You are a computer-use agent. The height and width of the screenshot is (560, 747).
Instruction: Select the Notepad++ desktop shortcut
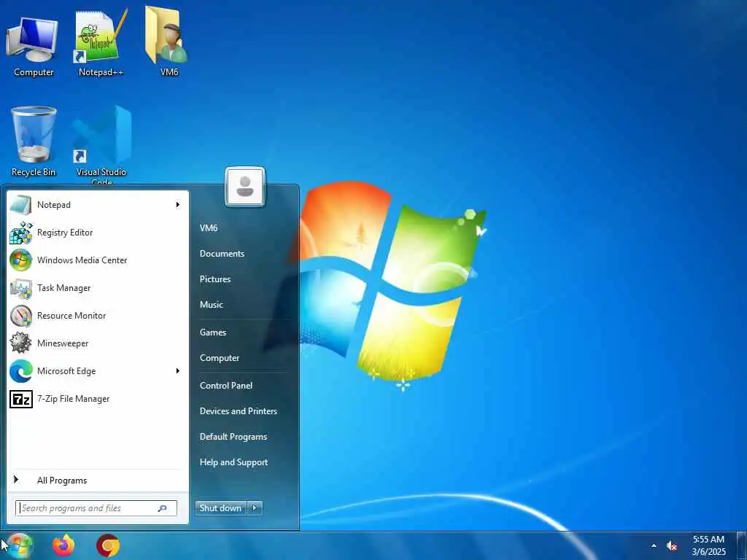101,43
